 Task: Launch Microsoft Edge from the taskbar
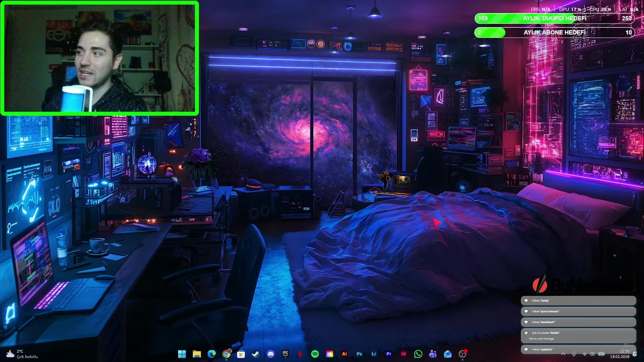[x=211, y=354]
